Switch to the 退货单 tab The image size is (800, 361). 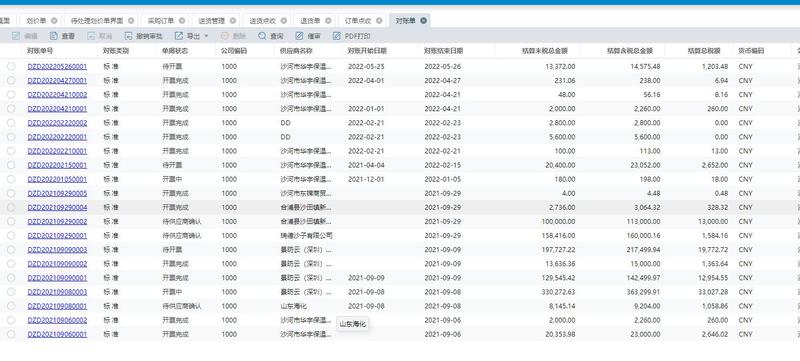click(x=310, y=21)
